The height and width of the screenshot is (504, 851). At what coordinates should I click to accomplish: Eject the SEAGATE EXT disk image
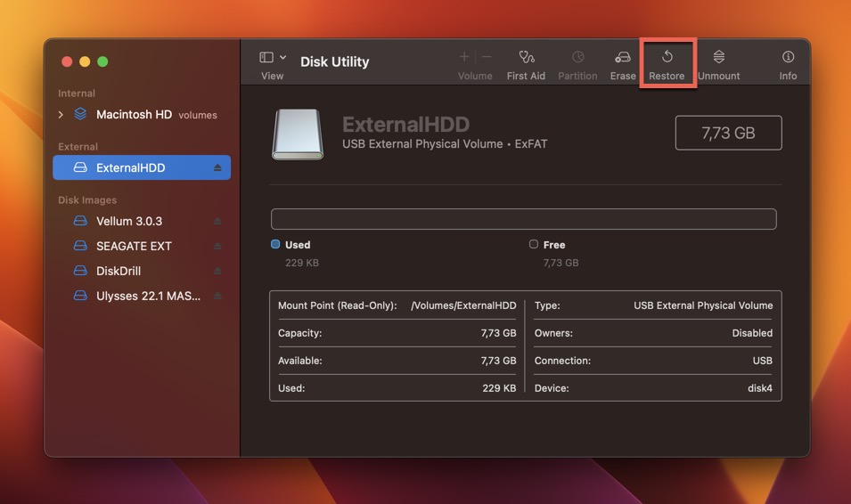tap(217, 246)
